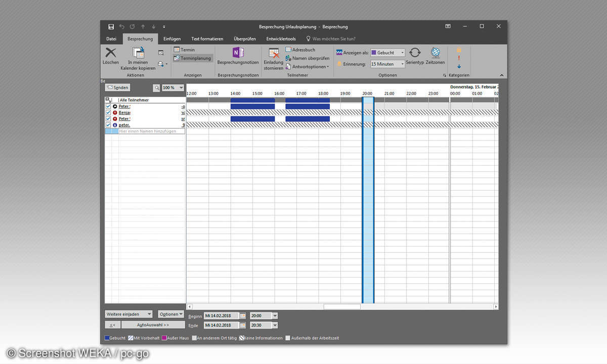Uncheck the first Peter attendee checkbox

coord(108,107)
